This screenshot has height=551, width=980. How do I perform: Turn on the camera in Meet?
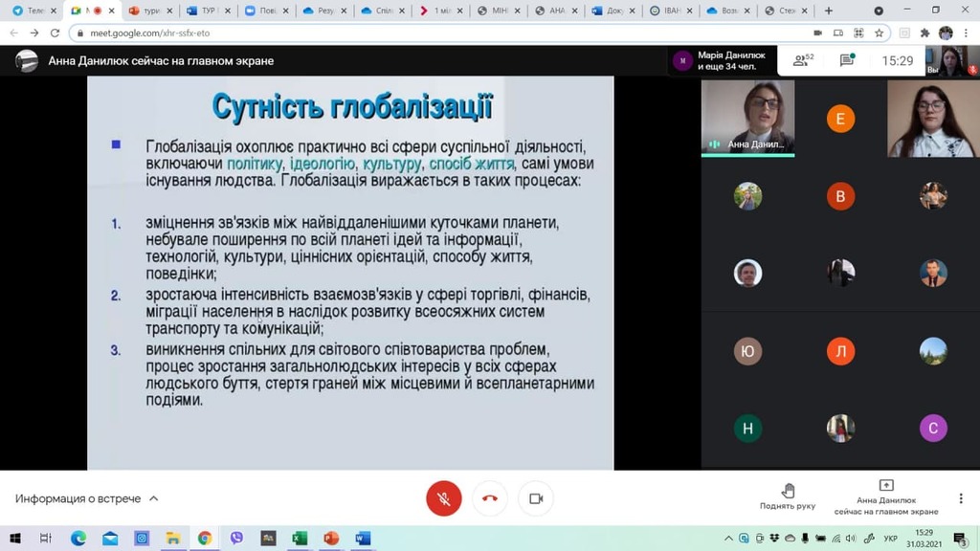tap(536, 498)
